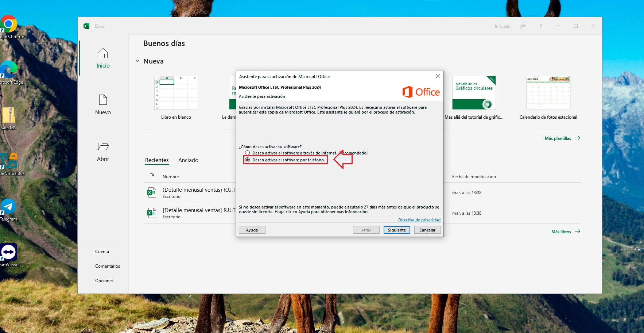Select activate software via Internet option
644x333 pixels.
click(248, 153)
